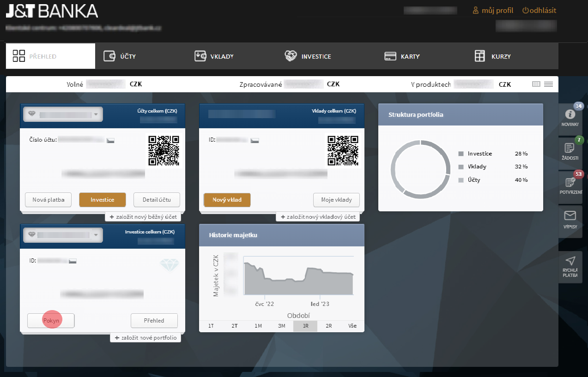
Task: Switch to the grid tile view icon
Action: click(536, 84)
